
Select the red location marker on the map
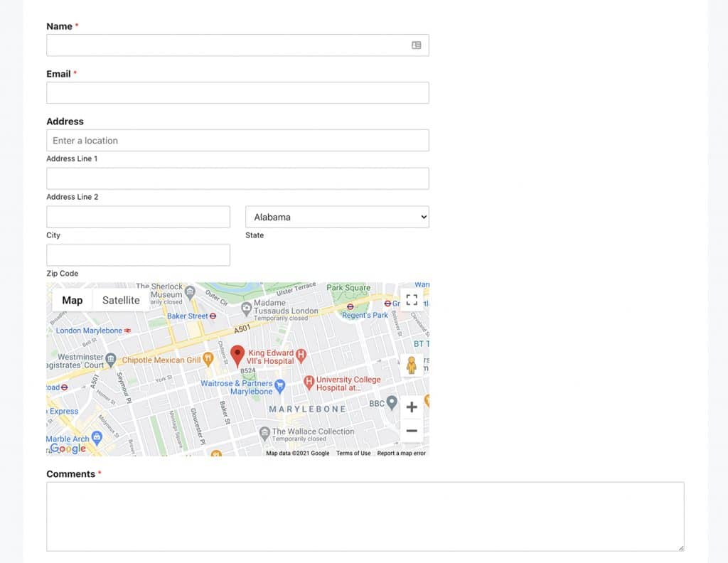[238, 354]
